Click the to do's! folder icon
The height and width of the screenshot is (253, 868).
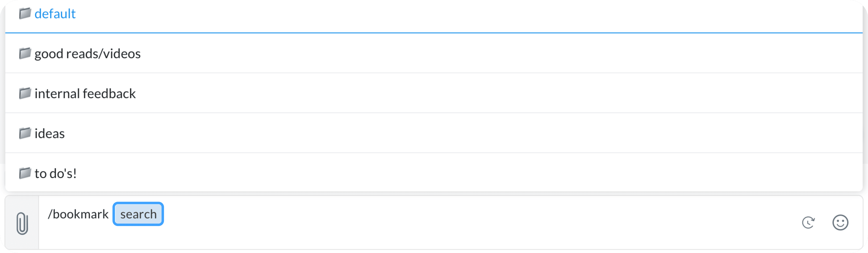25,173
